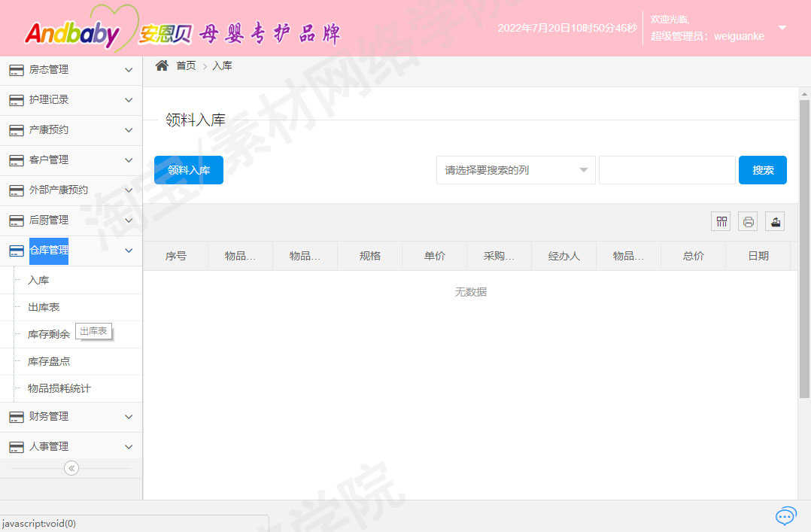Screen dimensions: 811x532
Task: Click the vertical scrollbar thumb
Action: 804,249
